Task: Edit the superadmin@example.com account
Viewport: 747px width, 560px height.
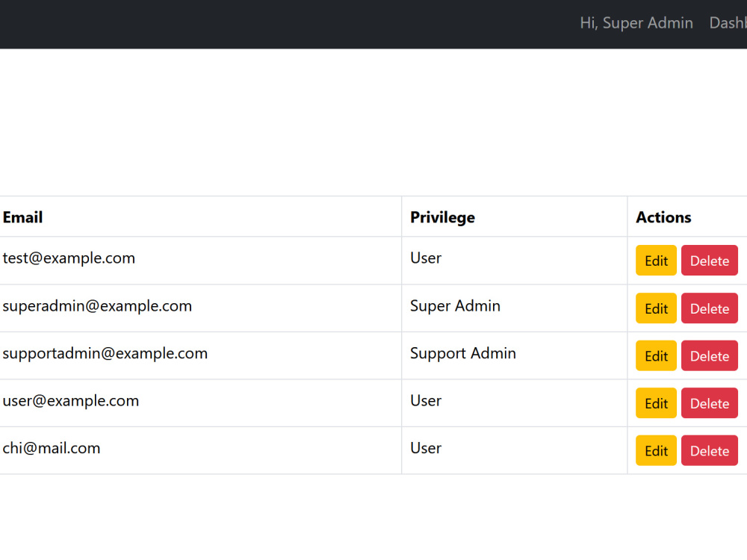Action: [x=656, y=308]
